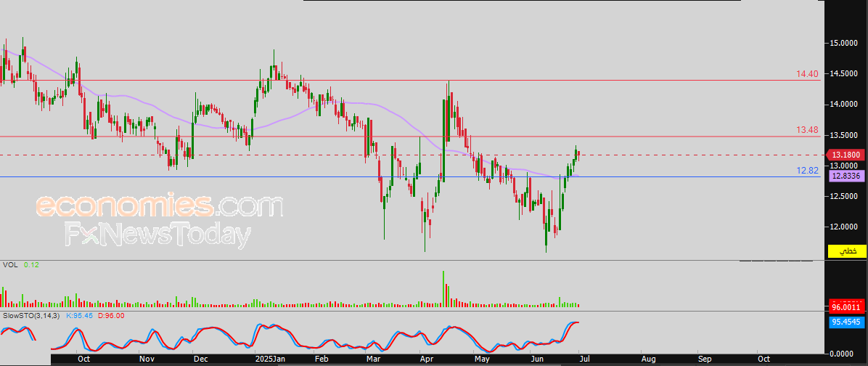This screenshot has height=366, width=868.
Task: Click the 13.48 level label
Action: pyautogui.click(x=807, y=129)
